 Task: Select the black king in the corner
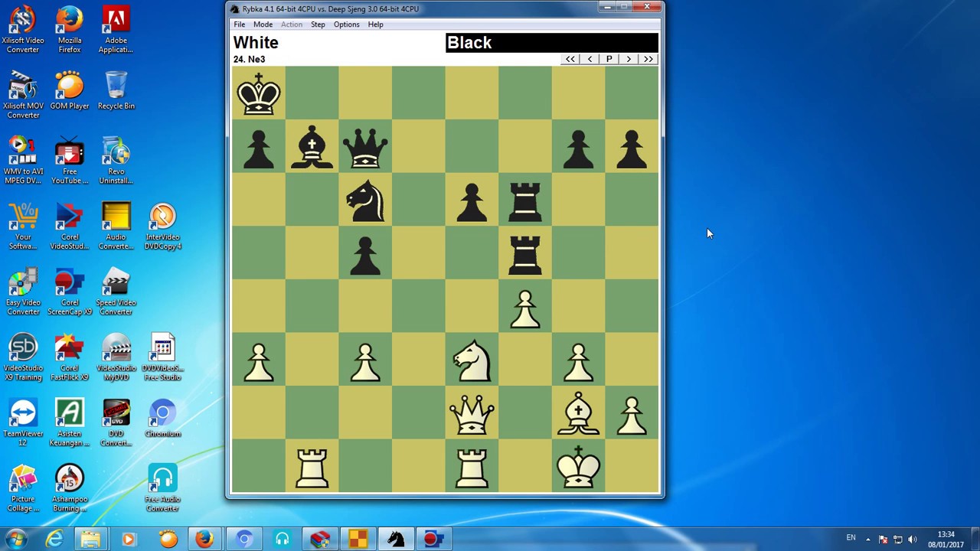(259, 93)
